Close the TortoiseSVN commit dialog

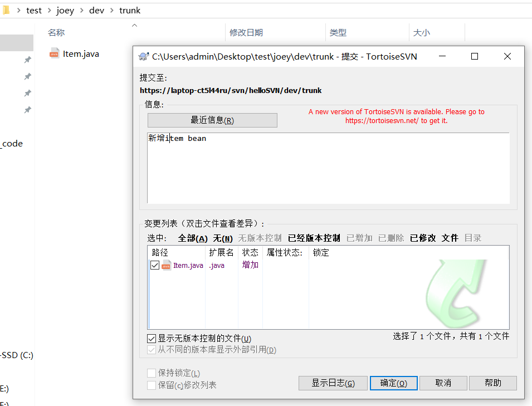pos(507,56)
